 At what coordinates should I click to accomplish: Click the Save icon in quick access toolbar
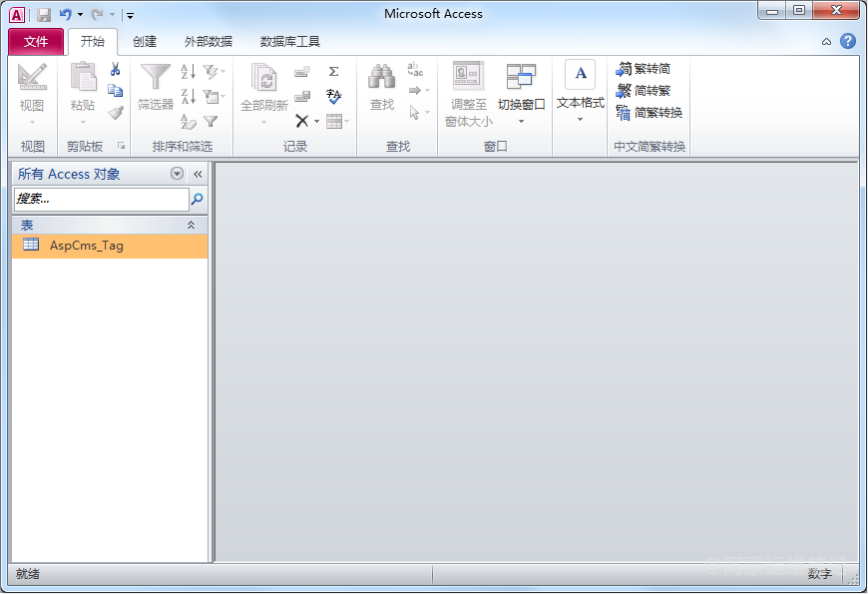pyautogui.click(x=44, y=15)
